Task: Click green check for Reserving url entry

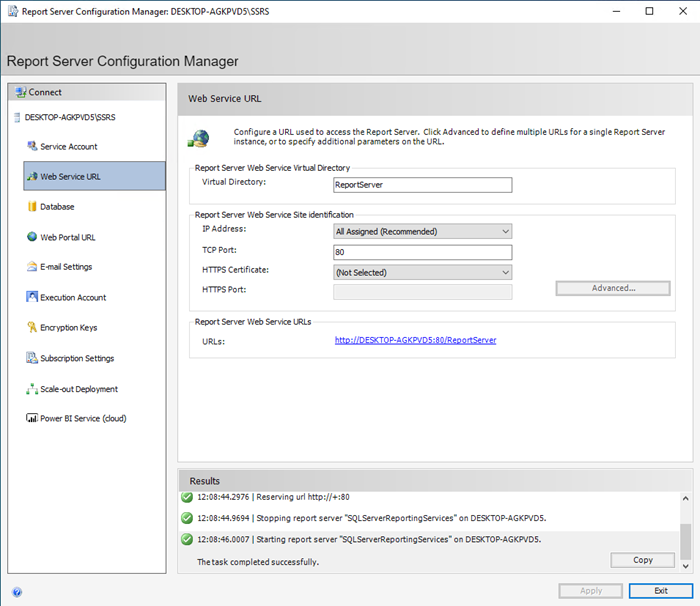Action: pyautogui.click(x=187, y=497)
